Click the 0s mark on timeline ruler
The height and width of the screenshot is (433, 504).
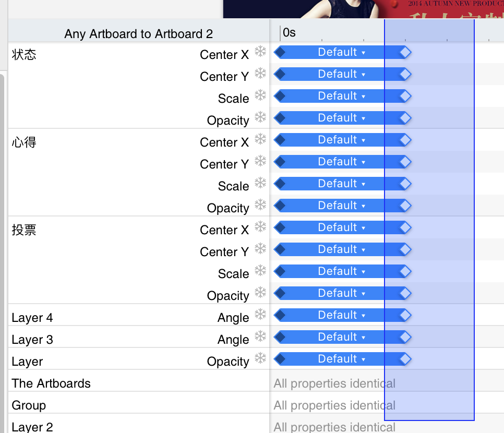point(289,33)
